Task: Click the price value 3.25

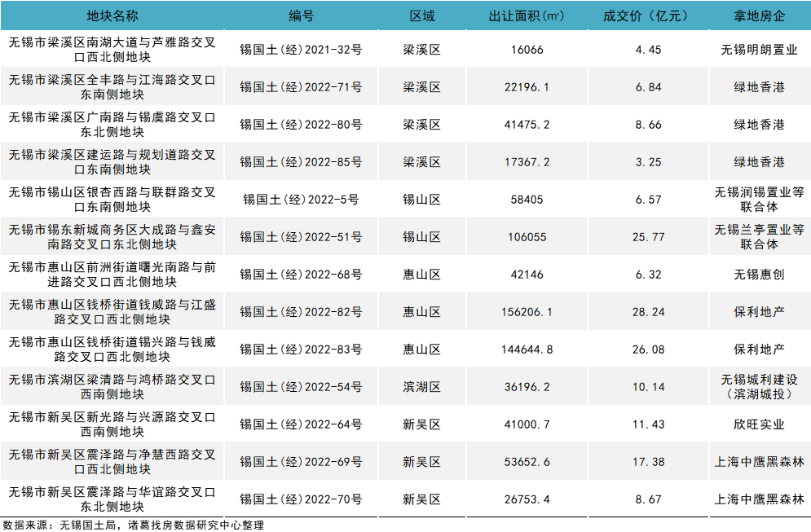Action: click(x=648, y=162)
